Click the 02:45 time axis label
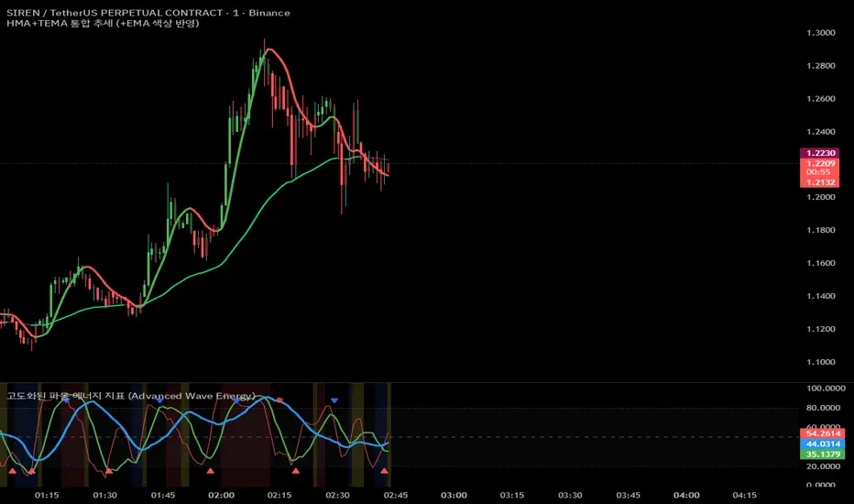Viewport: 854px width, 504px height. click(x=396, y=495)
